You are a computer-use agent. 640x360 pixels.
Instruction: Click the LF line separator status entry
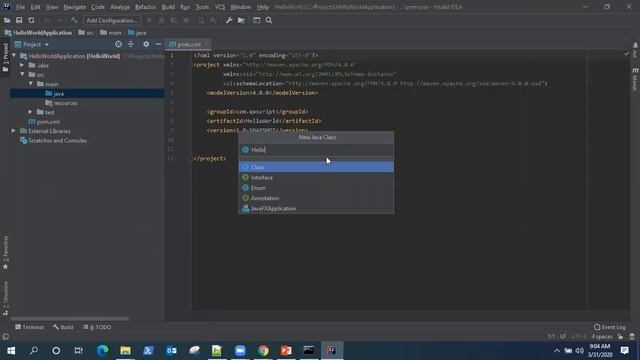[x=563, y=337]
